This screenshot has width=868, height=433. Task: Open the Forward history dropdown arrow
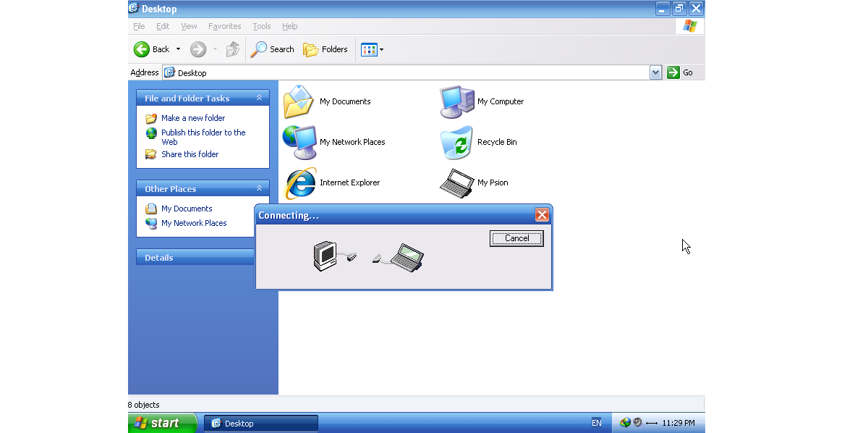[x=215, y=49]
